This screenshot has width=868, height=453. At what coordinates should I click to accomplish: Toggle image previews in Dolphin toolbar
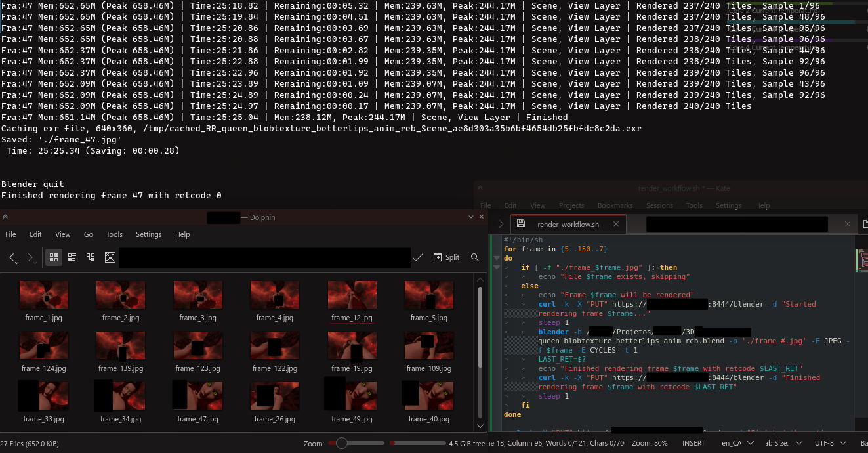tap(110, 257)
